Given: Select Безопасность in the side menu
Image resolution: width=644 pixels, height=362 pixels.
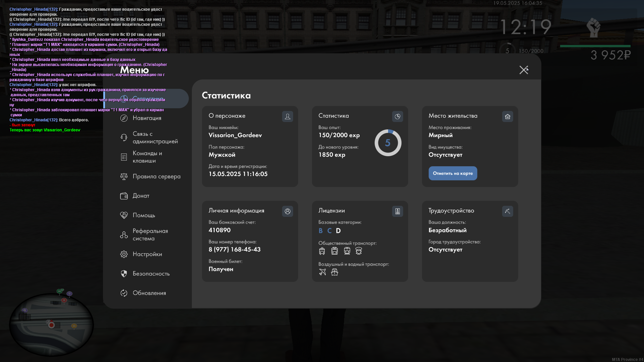Looking at the screenshot, I should point(151,274).
